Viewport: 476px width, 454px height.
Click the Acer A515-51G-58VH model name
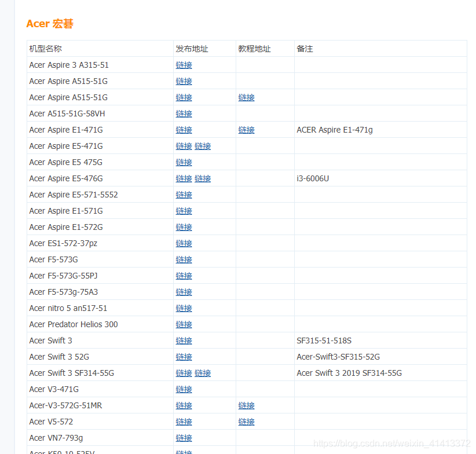pos(67,113)
